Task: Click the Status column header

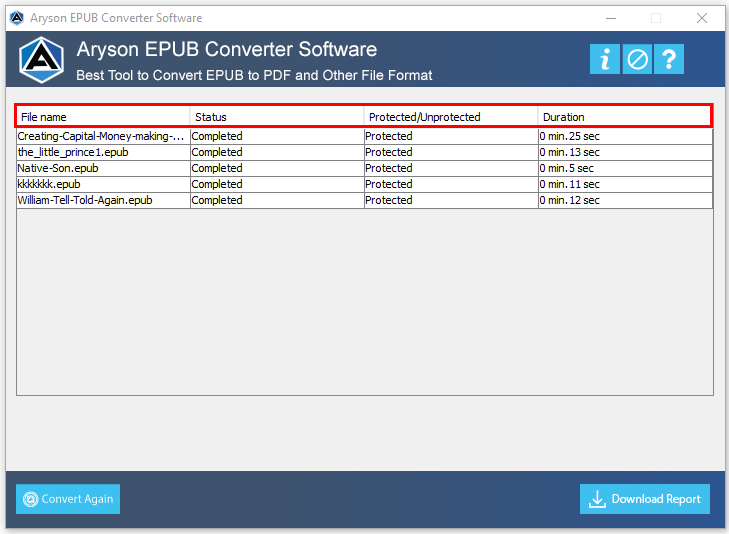Action: pyautogui.click(x=277, y=117)
